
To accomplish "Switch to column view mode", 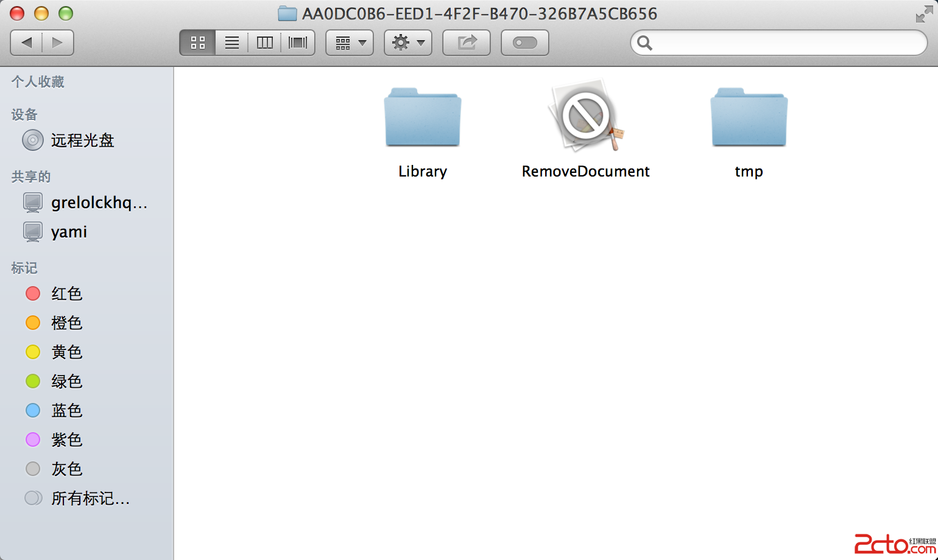I will 265,43.
